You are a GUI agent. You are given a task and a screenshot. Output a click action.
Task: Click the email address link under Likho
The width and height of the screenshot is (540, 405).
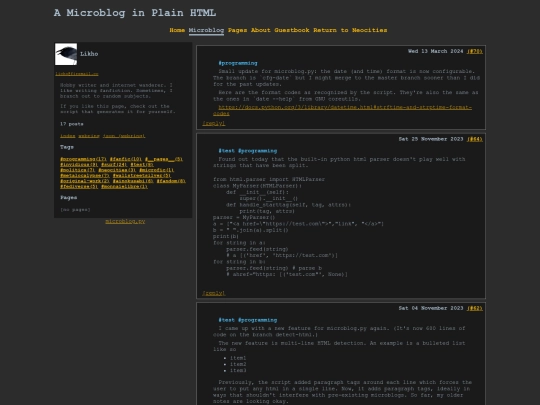[77, 74]
